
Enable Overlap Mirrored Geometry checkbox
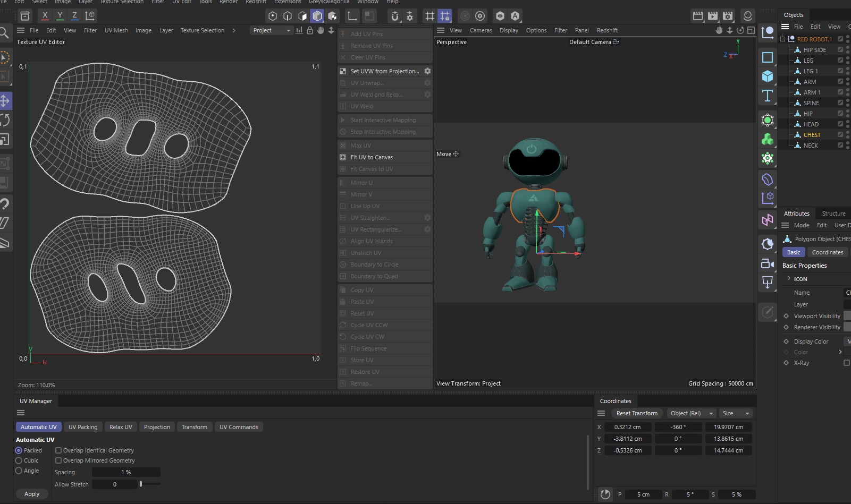click(x=58, y=460)
